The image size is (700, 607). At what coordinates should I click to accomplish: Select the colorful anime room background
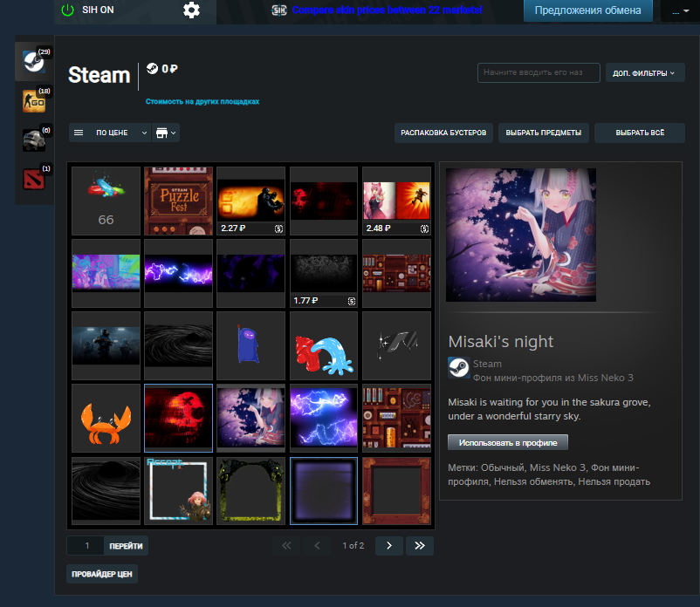point(106,273)
